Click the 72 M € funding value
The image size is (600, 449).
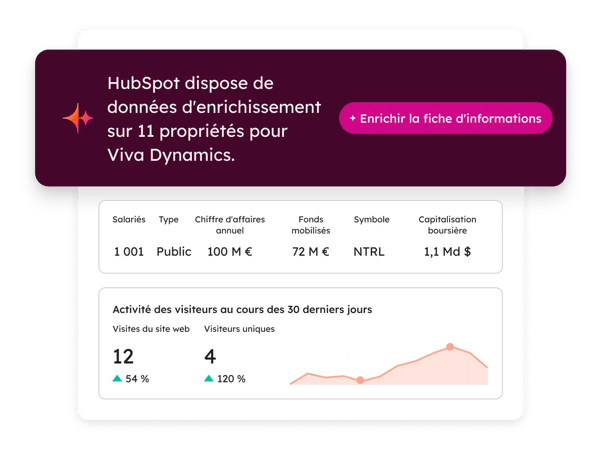(311, 251)
